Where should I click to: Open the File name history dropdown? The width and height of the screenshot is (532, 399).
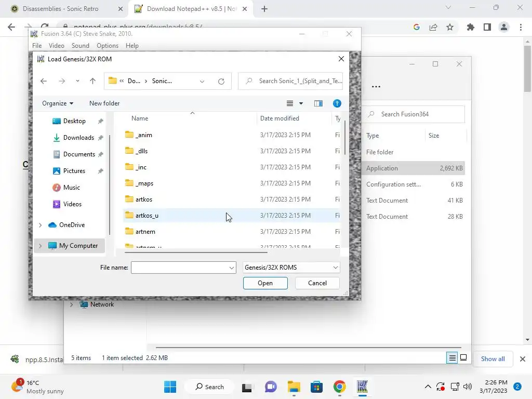click(x=232, y=268)
